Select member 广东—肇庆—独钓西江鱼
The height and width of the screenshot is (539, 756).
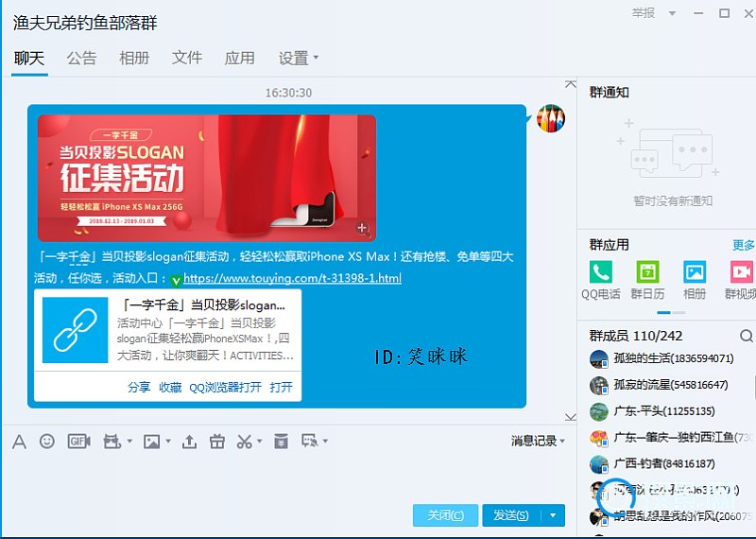point(670,438)
